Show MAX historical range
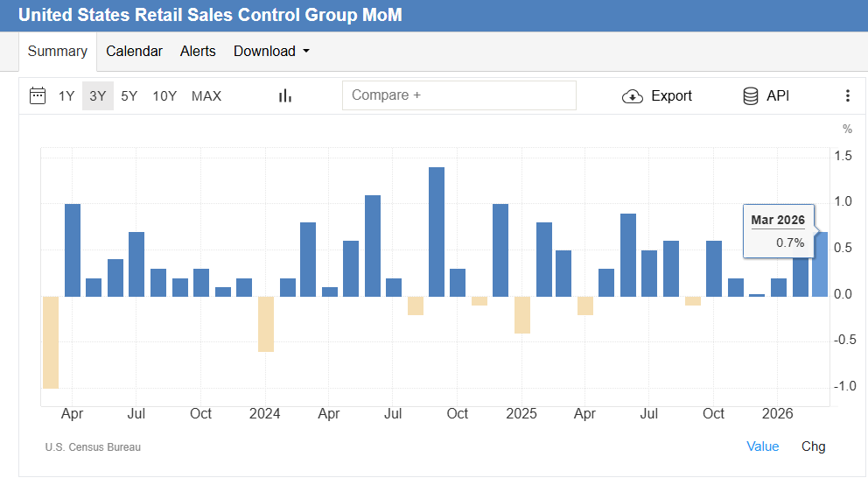The width and height of the screenshot is (868, 485). 206,96
